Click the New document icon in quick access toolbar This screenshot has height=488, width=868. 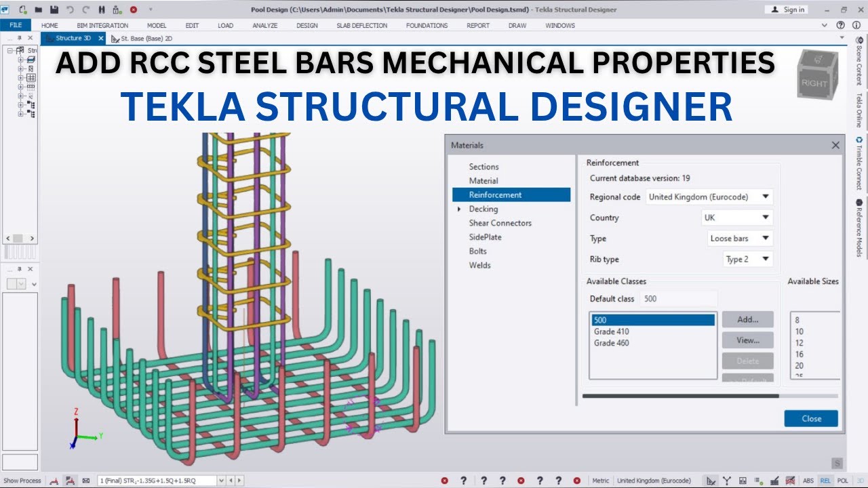coord(24,9)
